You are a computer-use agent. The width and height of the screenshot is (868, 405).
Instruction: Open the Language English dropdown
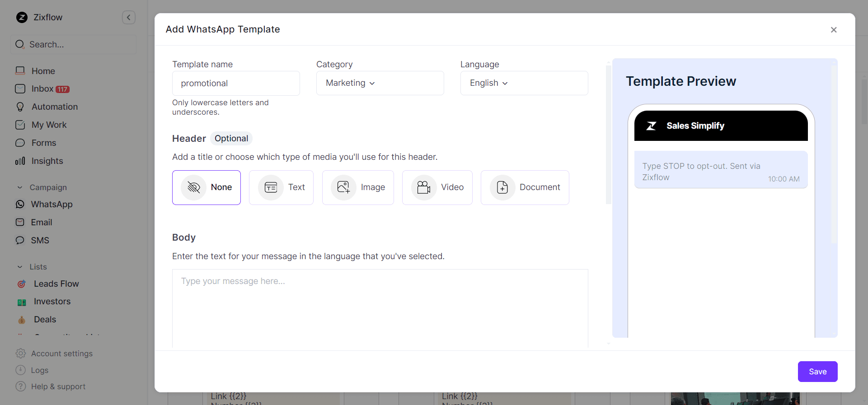tap(524, 83)
